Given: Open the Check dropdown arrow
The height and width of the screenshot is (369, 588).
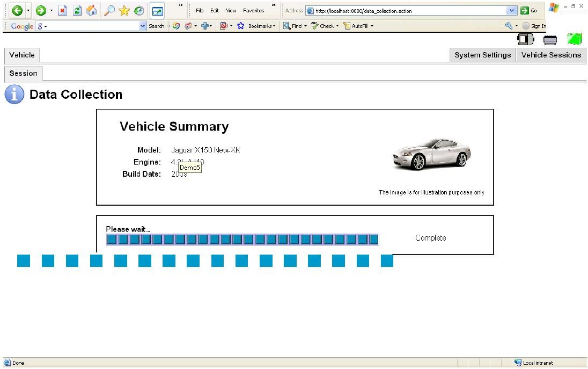Looking at the screenshot, I should [337, 26].
